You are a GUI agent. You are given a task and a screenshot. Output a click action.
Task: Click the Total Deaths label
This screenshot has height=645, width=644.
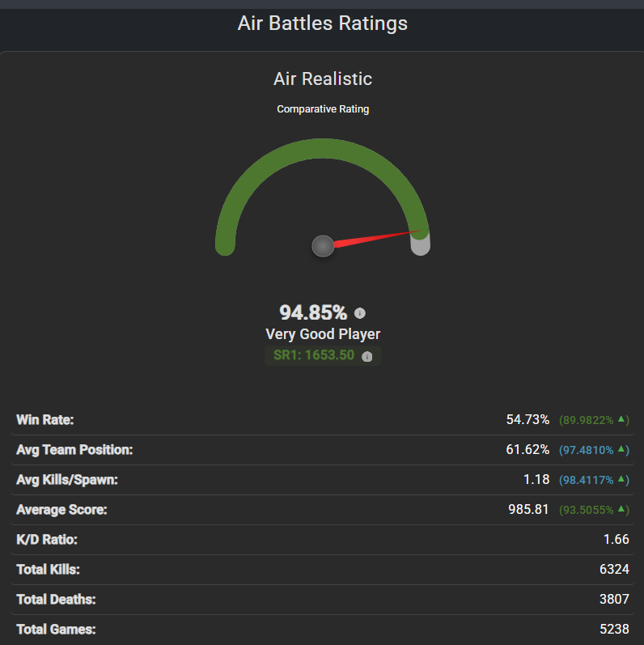coord(56,600)
